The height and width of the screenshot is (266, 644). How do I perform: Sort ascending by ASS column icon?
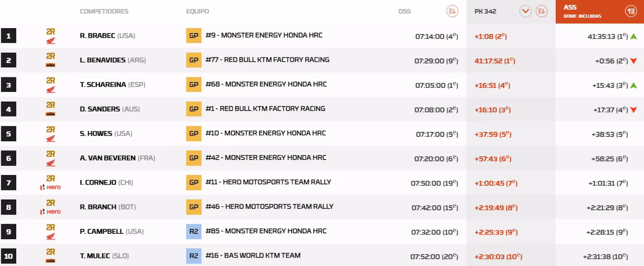[631, 12]
